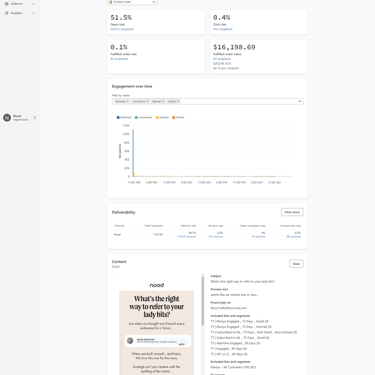Expand the Audience sidebar section chevron

tap(33, 4)
